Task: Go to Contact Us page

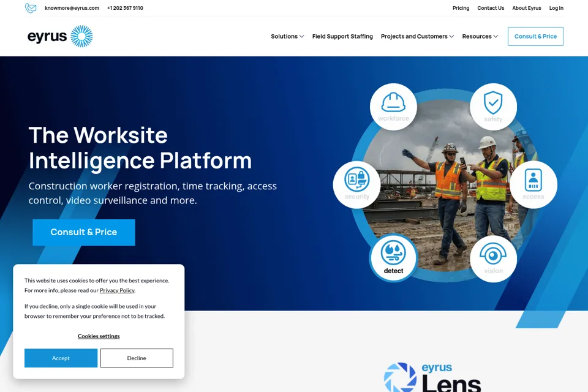Action: click(491, 8)
